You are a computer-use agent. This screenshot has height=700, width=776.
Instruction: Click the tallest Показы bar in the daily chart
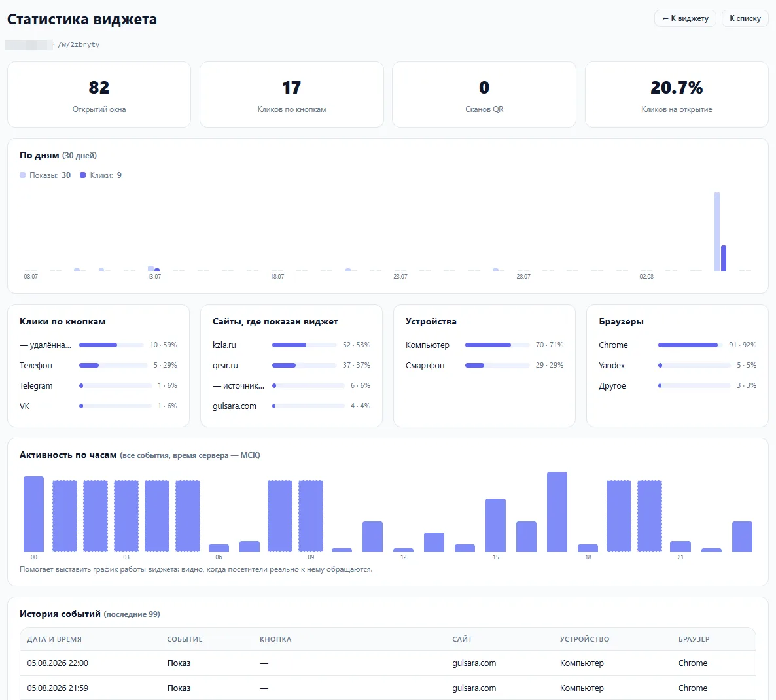tap(716, 232)
